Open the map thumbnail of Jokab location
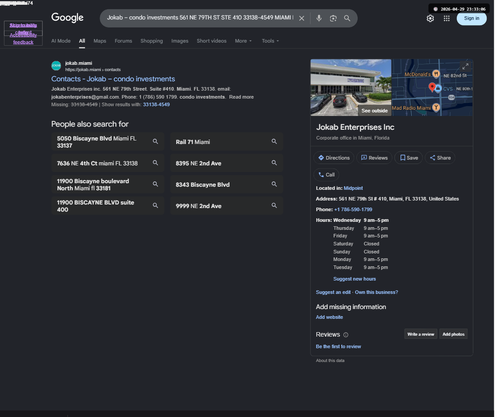The height and width of the screenshot is (417, 500). [x=432, y=88]
